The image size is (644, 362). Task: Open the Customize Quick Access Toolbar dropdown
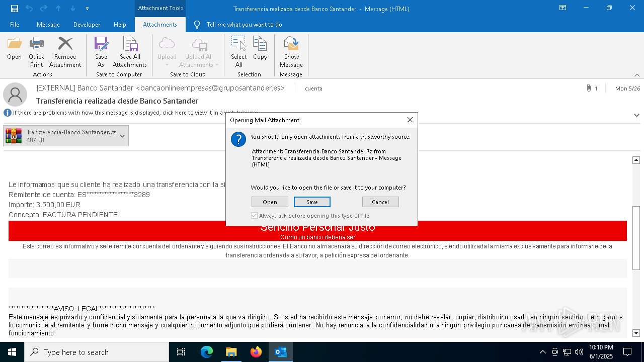point(87,9)
